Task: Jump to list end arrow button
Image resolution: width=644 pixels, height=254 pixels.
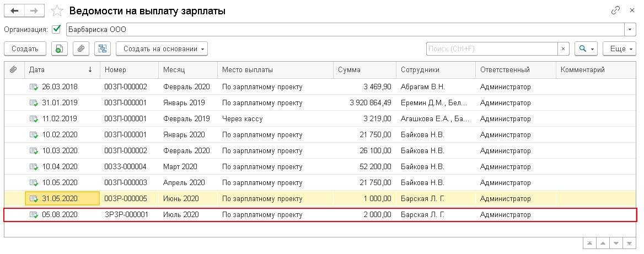Action: click(629, 244)
